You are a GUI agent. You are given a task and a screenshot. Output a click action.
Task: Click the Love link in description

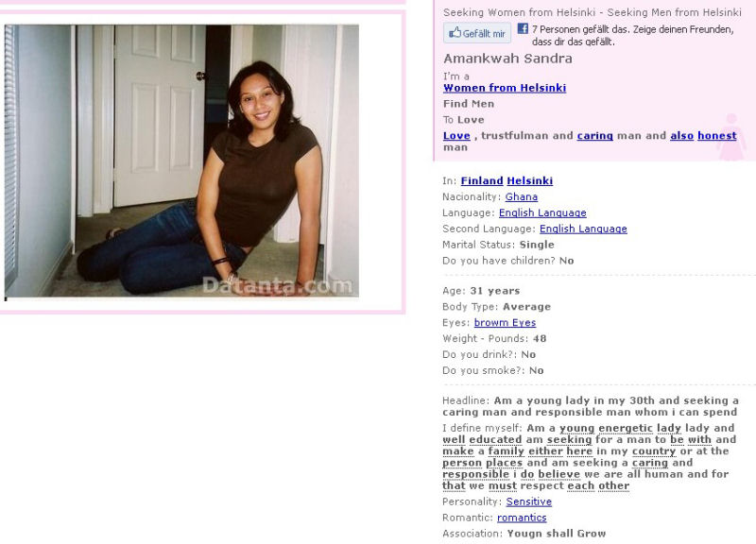(x=456, y=136)
